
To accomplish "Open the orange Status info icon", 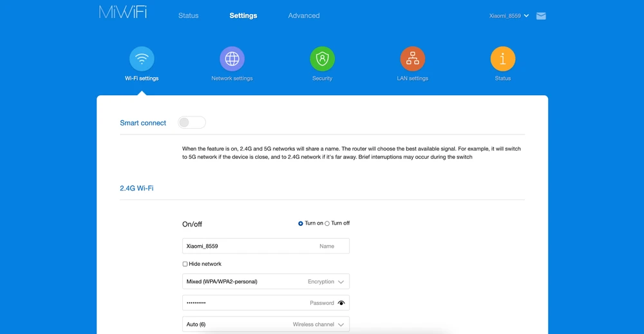I will [503, 59].
